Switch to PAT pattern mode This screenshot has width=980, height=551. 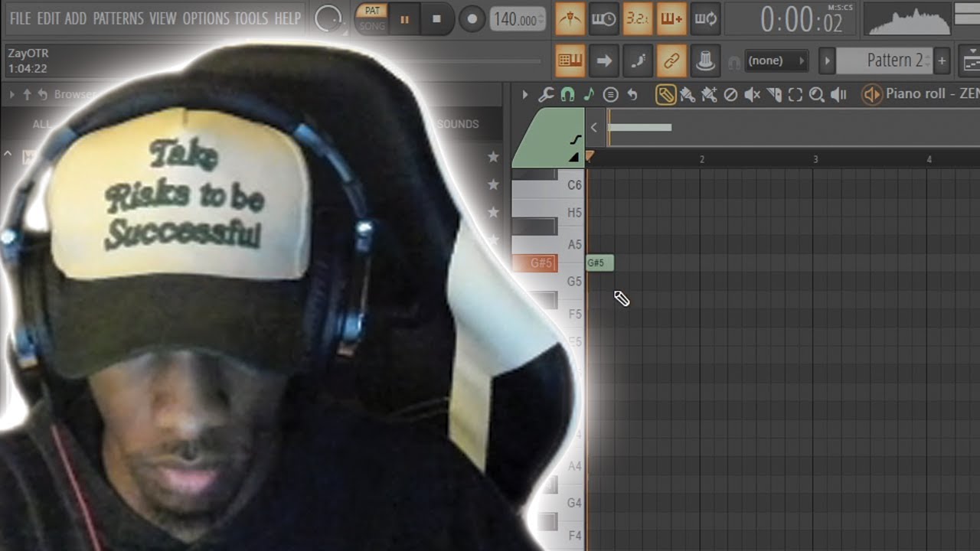tap(372, 11)
